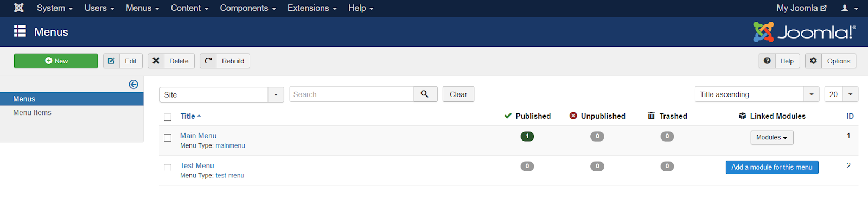Click the Menus grid icon in header
Image resolution: width=868 pixels, height=204 pixels.
coord(20,31)
